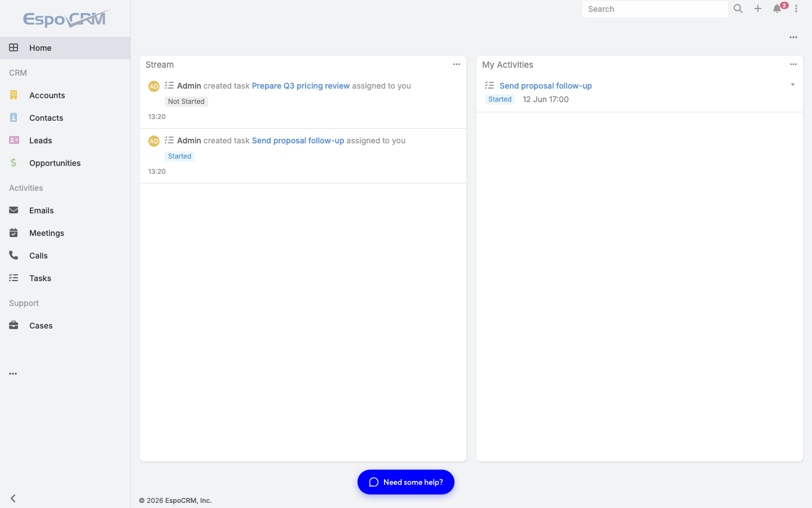Click the Search input field
812x508 pixels.
[x=655, y=9]
